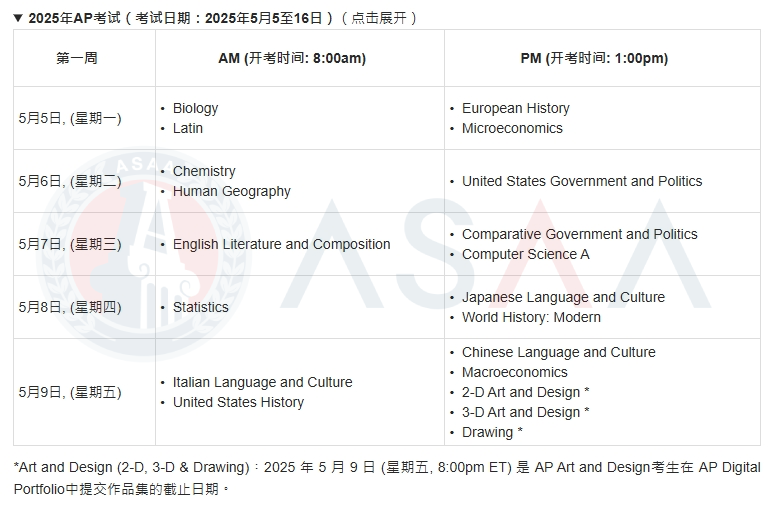Click Comparative Government and Politics

(x=580, y=234)
